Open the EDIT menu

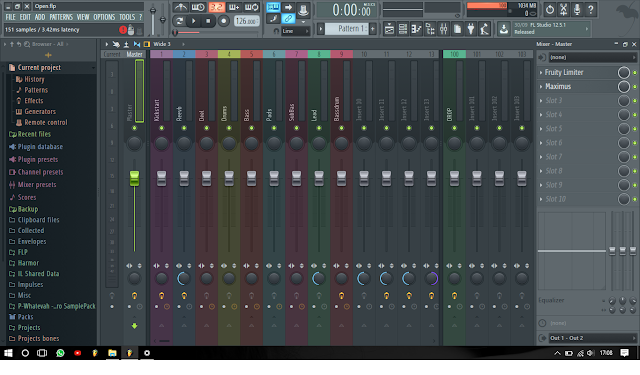25,17
